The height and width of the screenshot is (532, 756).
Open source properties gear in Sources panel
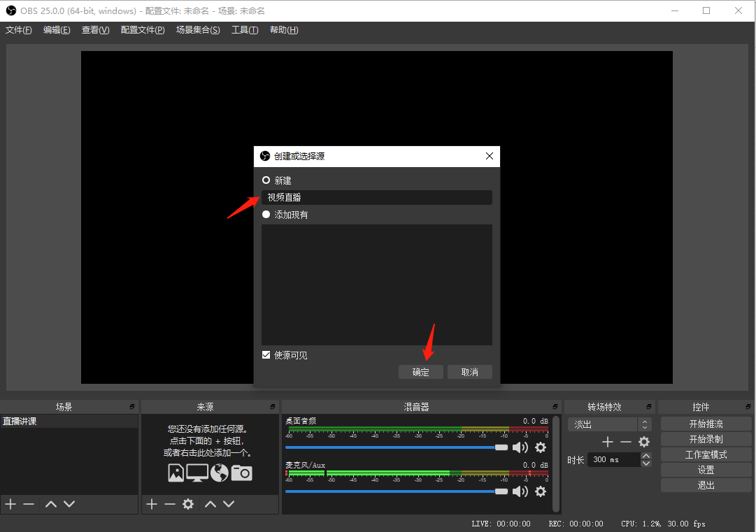(188, 504)
